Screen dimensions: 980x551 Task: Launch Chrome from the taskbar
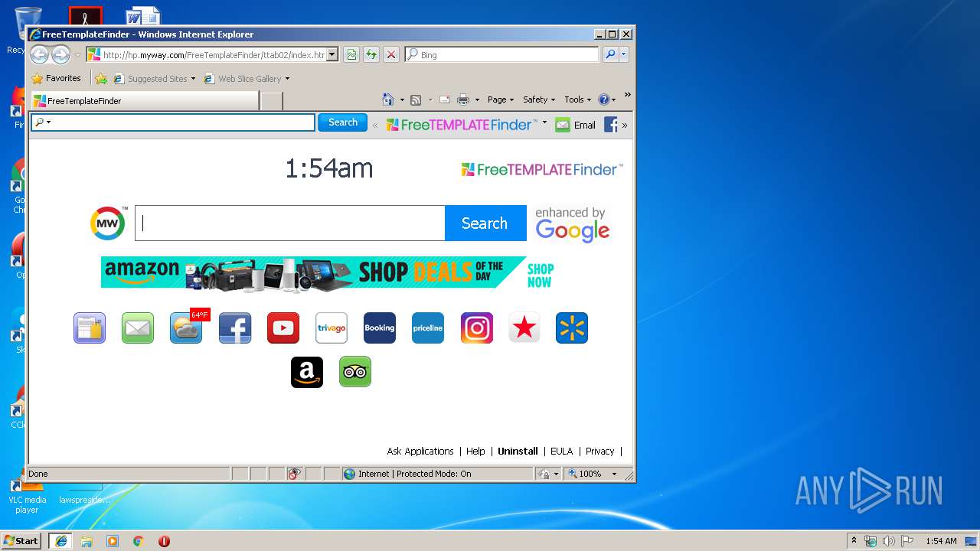(138, 541)
